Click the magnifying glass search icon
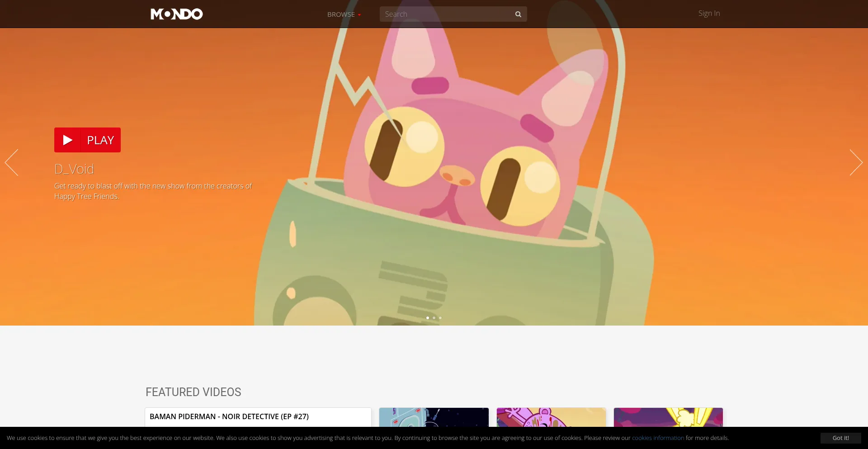Screen dimensions: 868x449 (518, 14)
